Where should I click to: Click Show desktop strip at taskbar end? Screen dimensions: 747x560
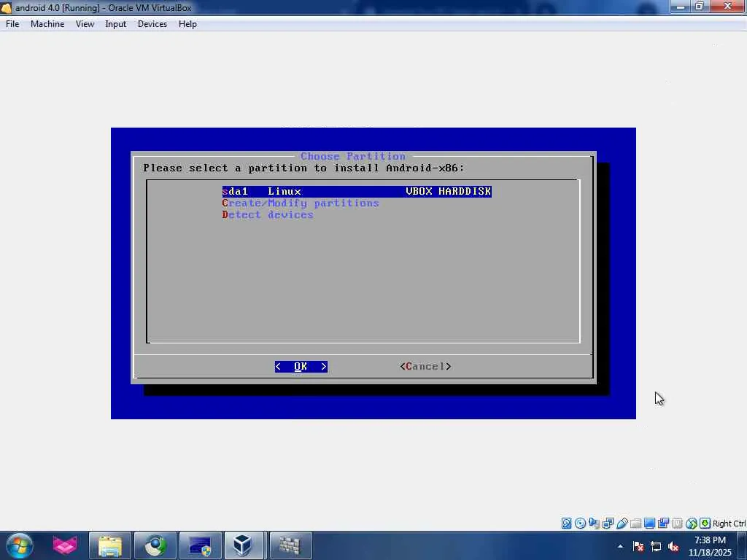pos(743,545)
